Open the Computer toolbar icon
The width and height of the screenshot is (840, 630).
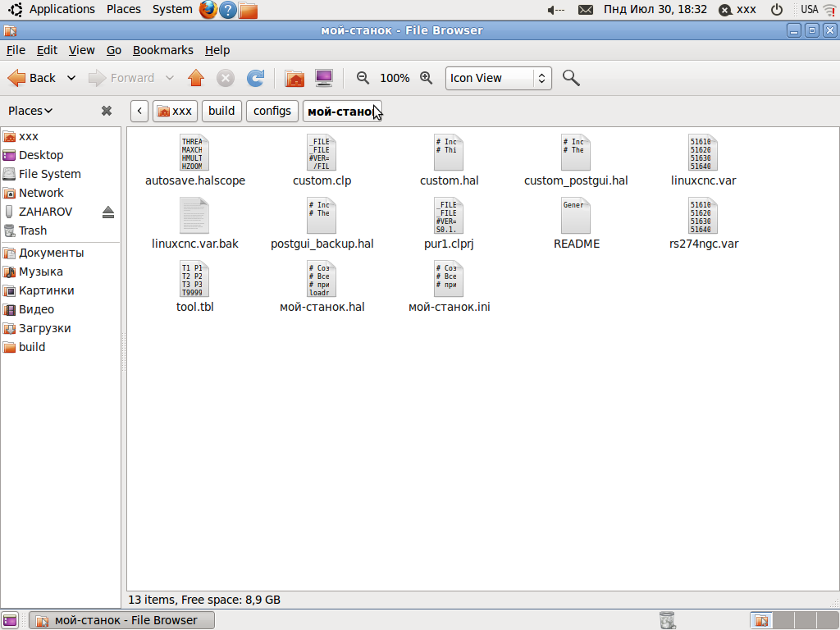point(324,78)
